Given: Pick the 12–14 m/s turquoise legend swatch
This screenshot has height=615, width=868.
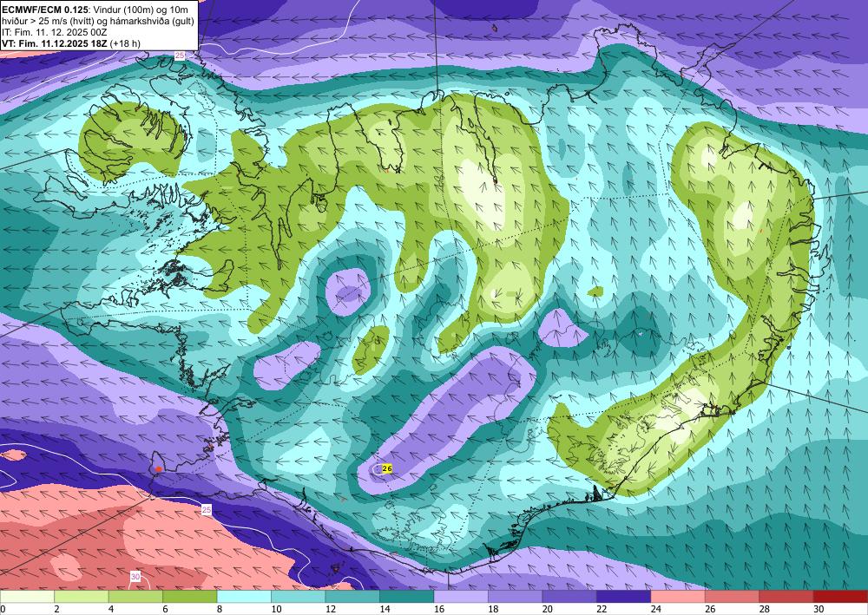Looking at the screenshot, I should click(x=352, y=597).
